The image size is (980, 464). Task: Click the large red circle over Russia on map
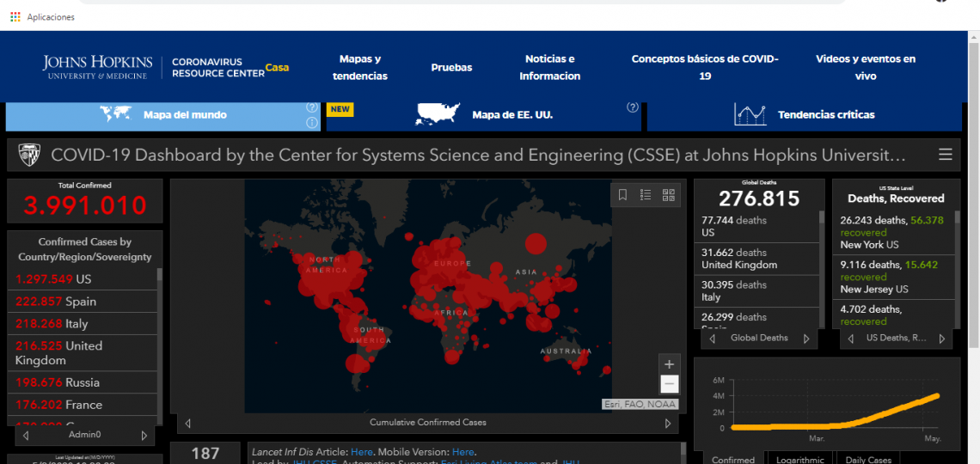coord(536,243)
